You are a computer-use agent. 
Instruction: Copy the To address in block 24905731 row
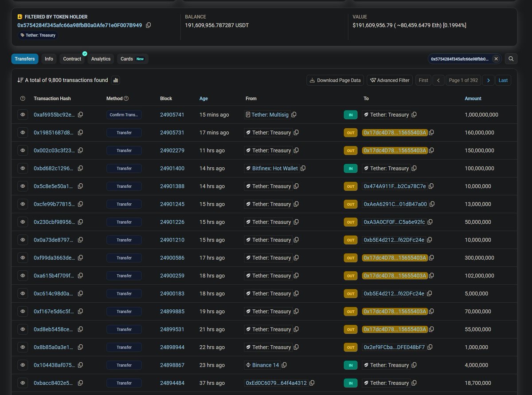tap(431, 132)
